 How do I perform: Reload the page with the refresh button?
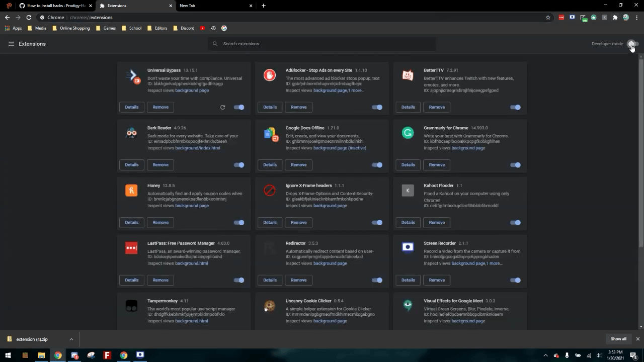29,17
